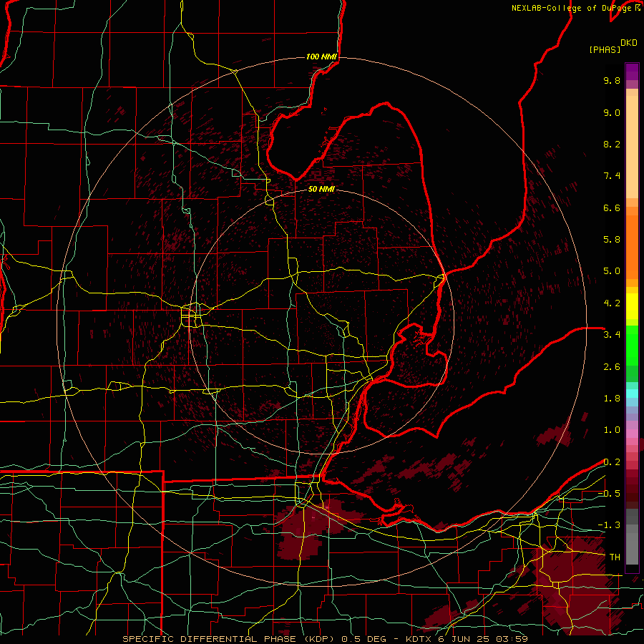
Task: Click the 4.2 scale value
Action: (x=612, y=303)
